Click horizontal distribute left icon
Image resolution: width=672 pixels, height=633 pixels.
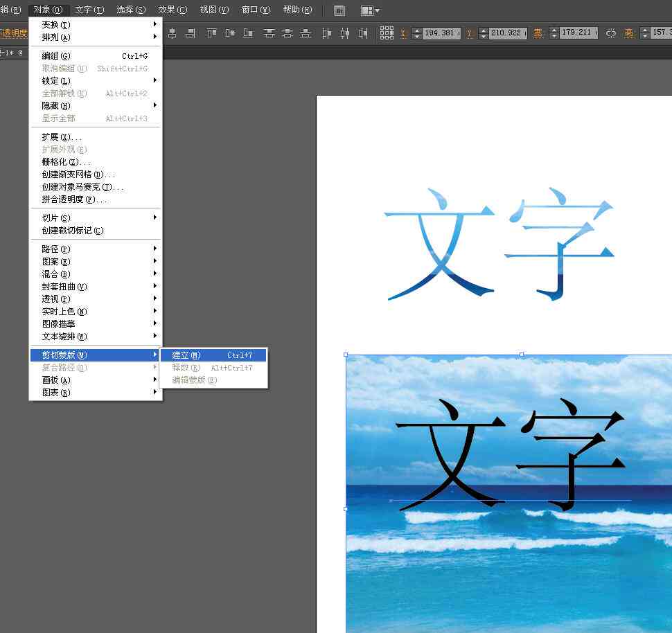pos(326,33)
